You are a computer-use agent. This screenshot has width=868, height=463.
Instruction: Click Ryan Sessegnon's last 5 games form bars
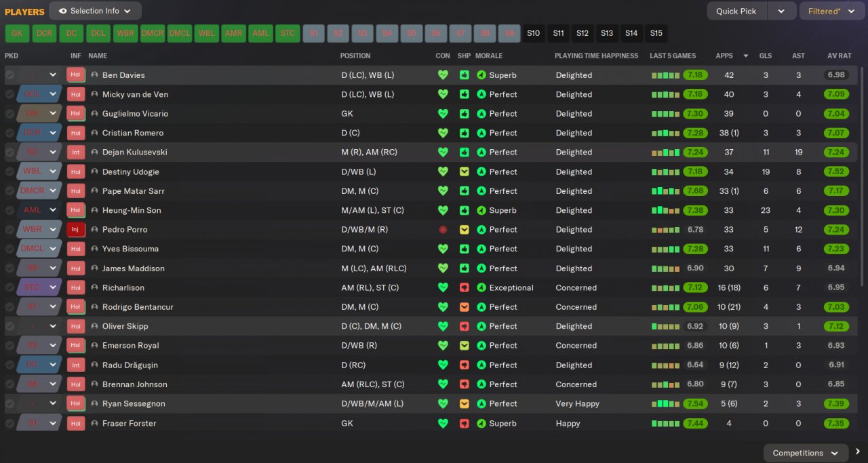[665, 403]
